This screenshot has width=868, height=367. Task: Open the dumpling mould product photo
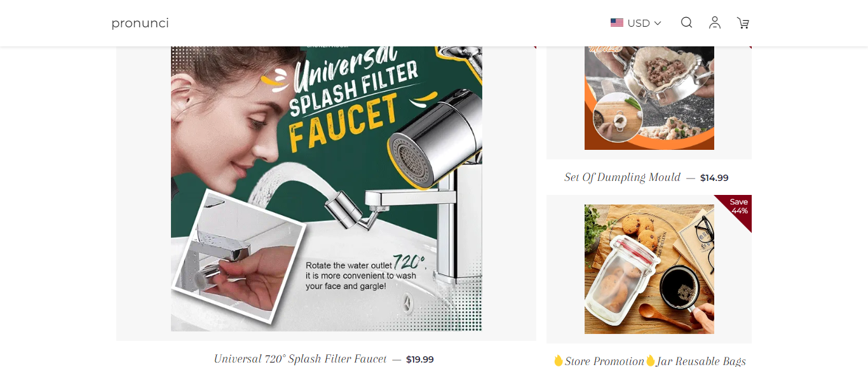649,98
